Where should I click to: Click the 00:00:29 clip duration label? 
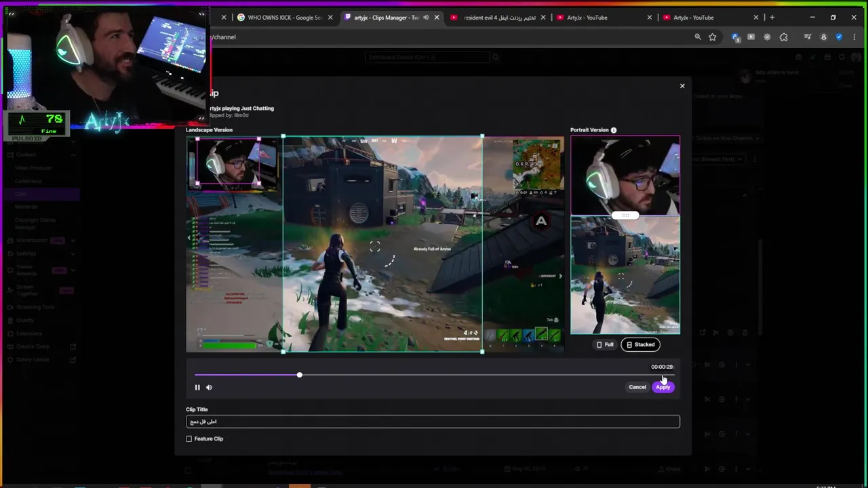[662, 367]
